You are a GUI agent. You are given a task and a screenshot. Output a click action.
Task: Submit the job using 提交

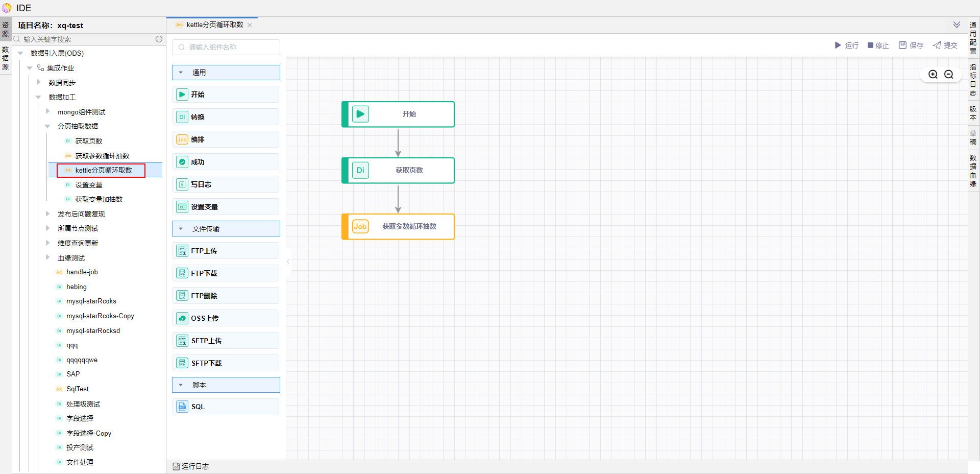[x=945, y=45]
